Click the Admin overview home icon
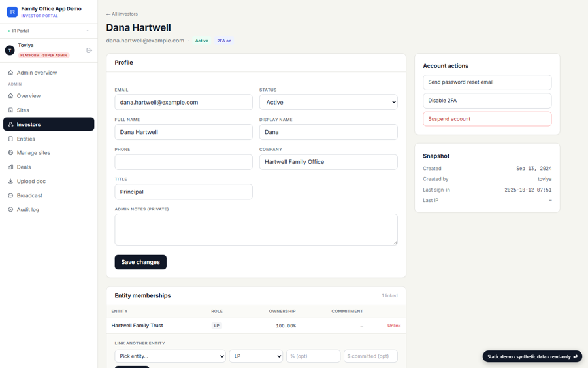This screenshot has height=368, width=588. [x=10, y=73]
